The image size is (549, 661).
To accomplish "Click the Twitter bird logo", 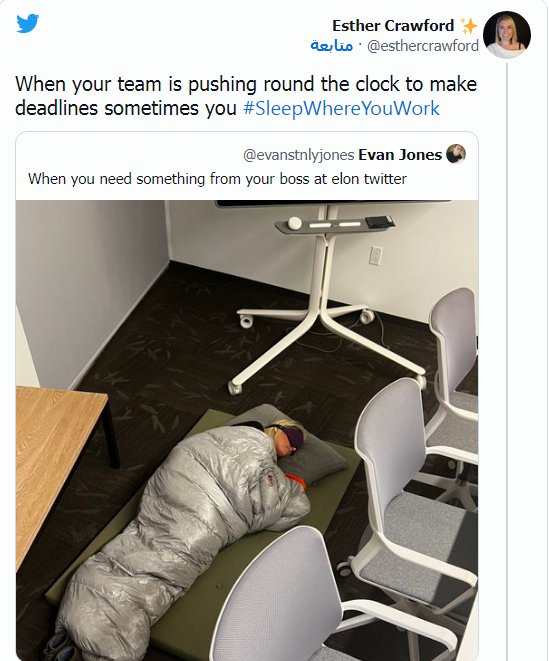I will [28, 23].
